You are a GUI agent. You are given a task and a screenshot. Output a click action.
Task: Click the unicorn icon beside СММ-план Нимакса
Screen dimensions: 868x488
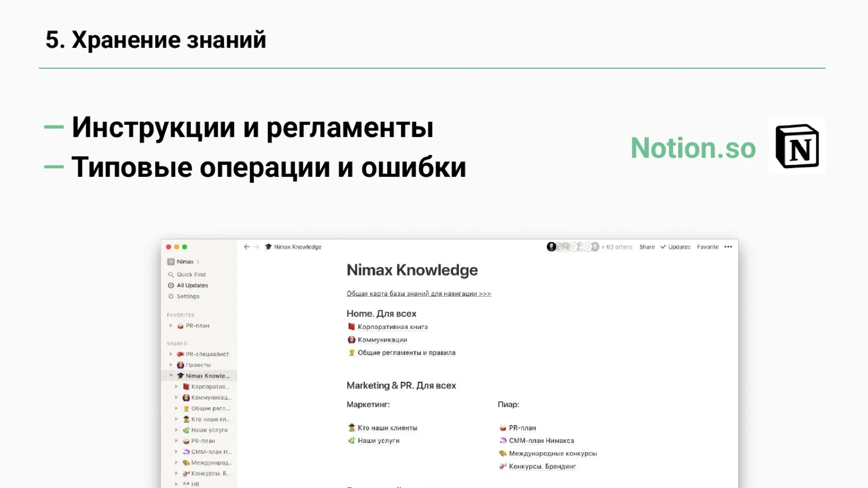[x=503, y=440]
